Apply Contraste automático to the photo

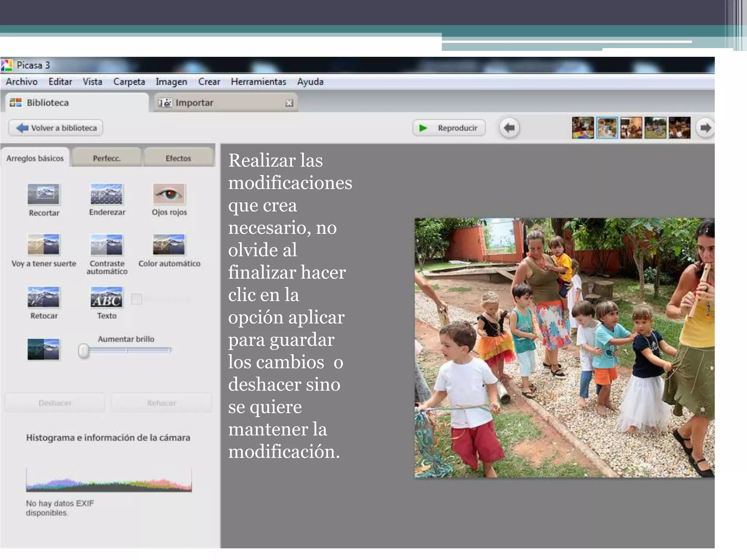107,244
